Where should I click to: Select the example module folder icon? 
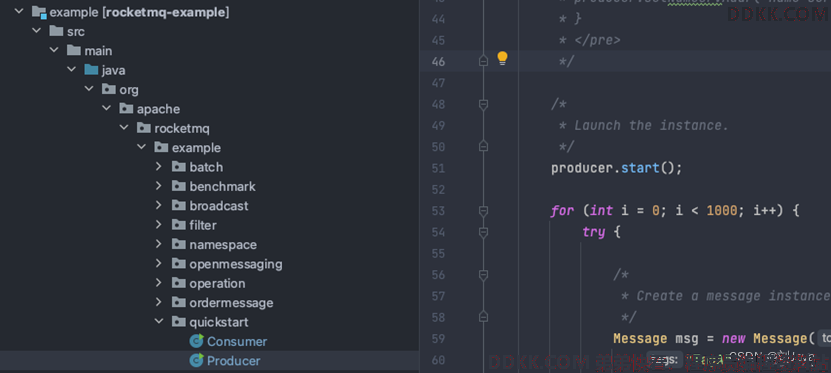pyautogui.click(x=39, y=12)
